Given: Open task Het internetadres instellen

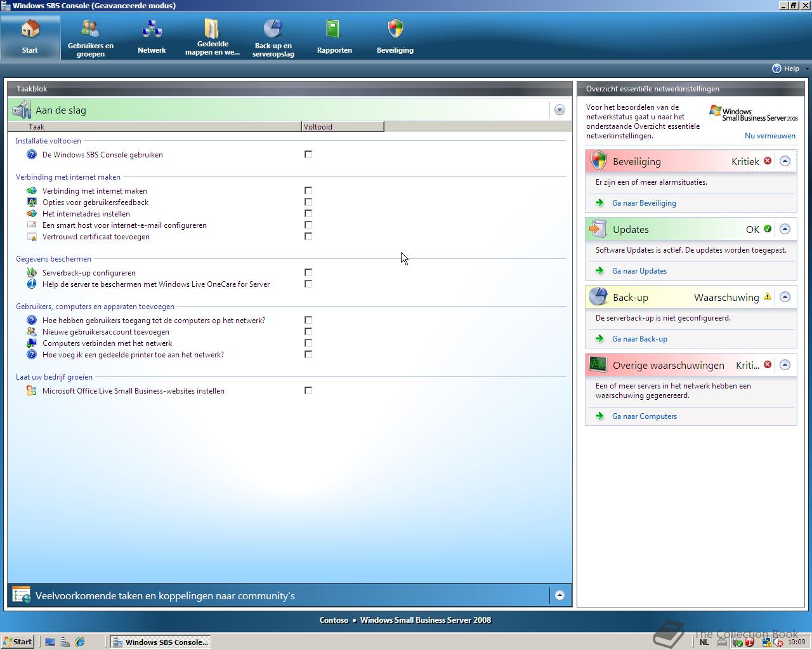Looking at the screenshot, I should click(86, 214).
